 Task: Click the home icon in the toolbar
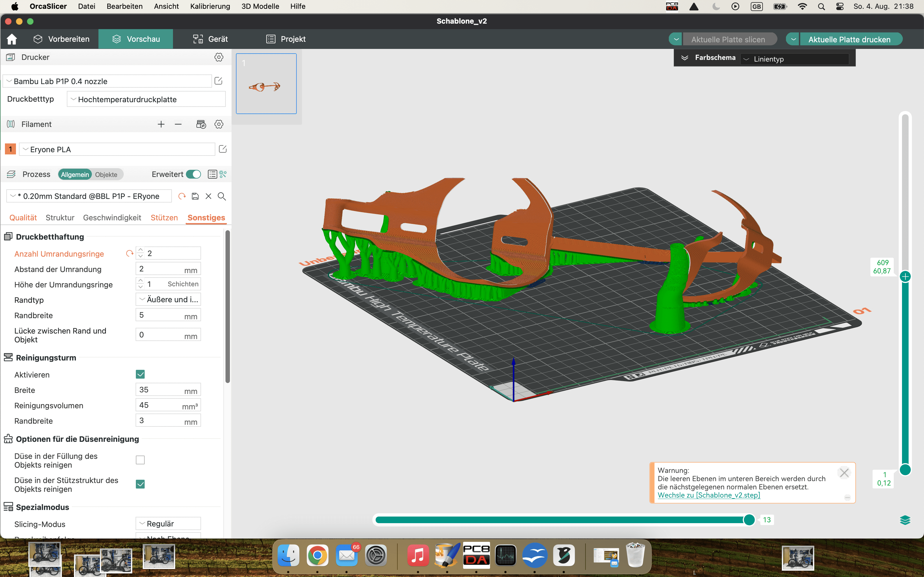pyautogui.click(x=12, y=39)
